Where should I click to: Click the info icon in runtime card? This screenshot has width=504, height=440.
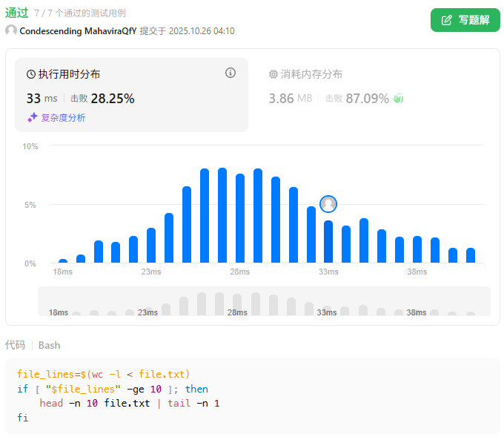[231, 73]
